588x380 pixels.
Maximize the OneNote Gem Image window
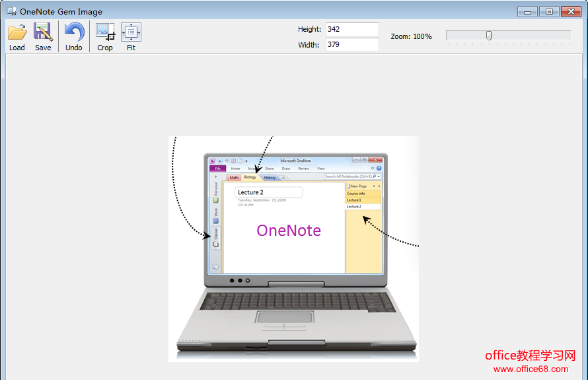click(x=549, y=12)
